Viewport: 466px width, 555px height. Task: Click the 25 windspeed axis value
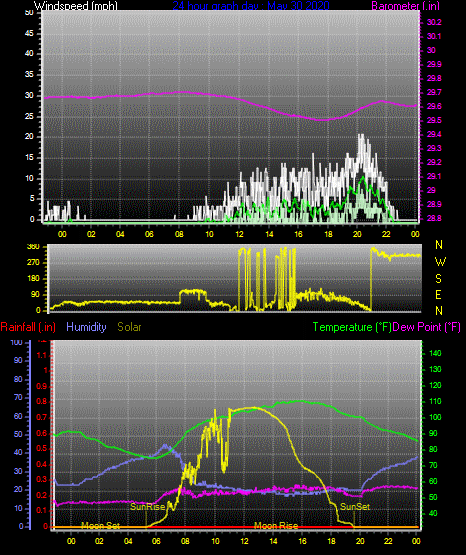coord(29,116)
